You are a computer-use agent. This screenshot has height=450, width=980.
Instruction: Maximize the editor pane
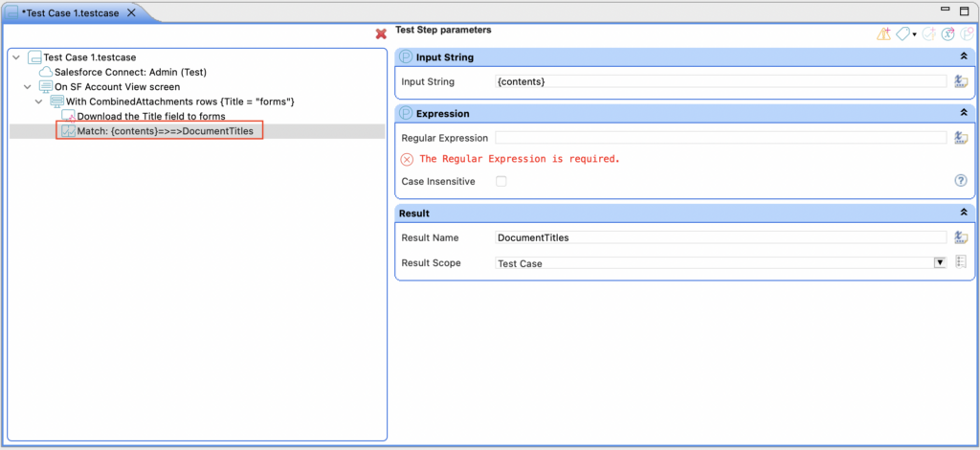[967, 11]
